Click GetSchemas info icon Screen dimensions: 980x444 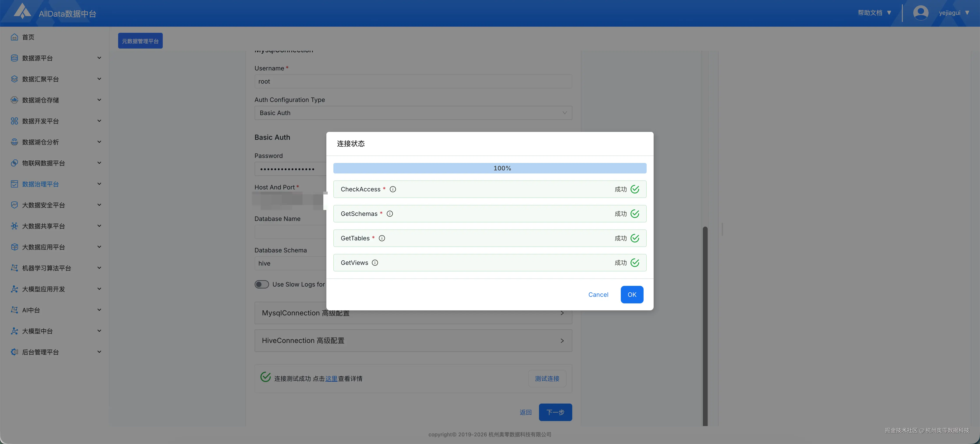(390, 214)
